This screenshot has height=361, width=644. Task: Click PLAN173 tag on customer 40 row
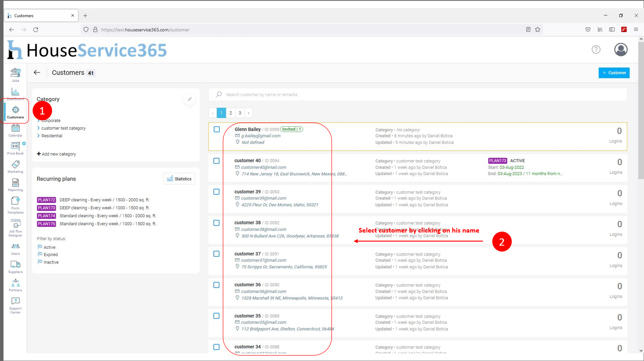tap(498, 161)
